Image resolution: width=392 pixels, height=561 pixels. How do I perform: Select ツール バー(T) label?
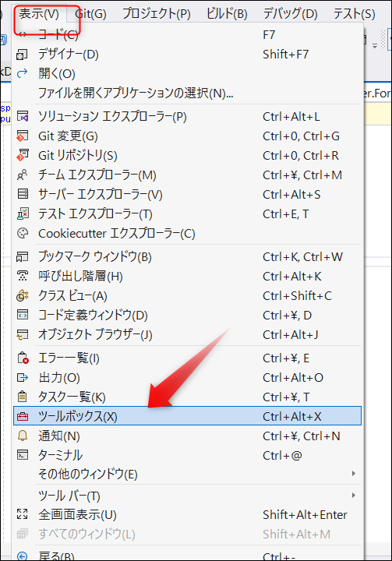coord(69,496)
